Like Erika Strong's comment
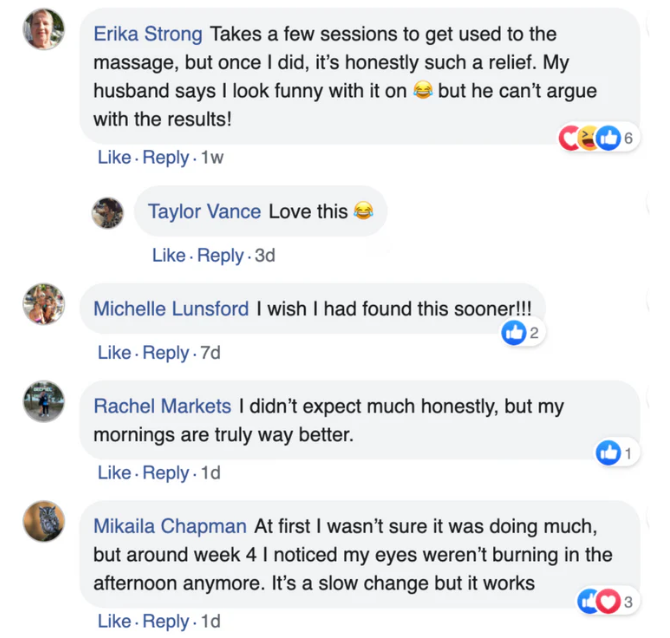670x638 pixels. tap(114, 158)
